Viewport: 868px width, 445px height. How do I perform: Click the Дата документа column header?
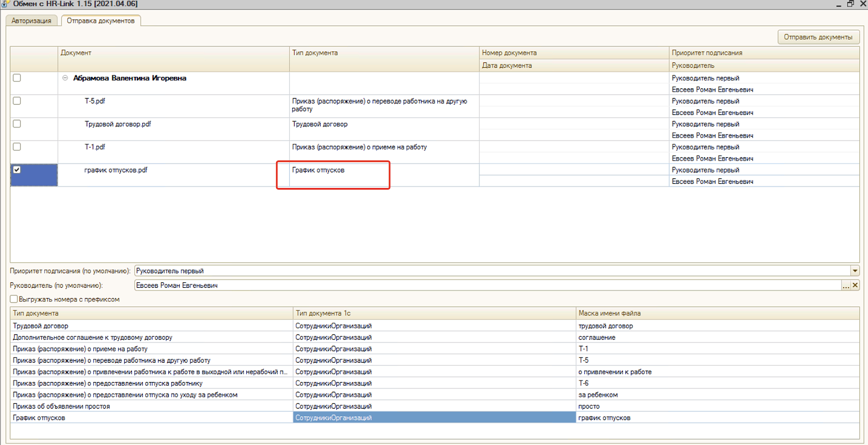[x=574, y=66]
